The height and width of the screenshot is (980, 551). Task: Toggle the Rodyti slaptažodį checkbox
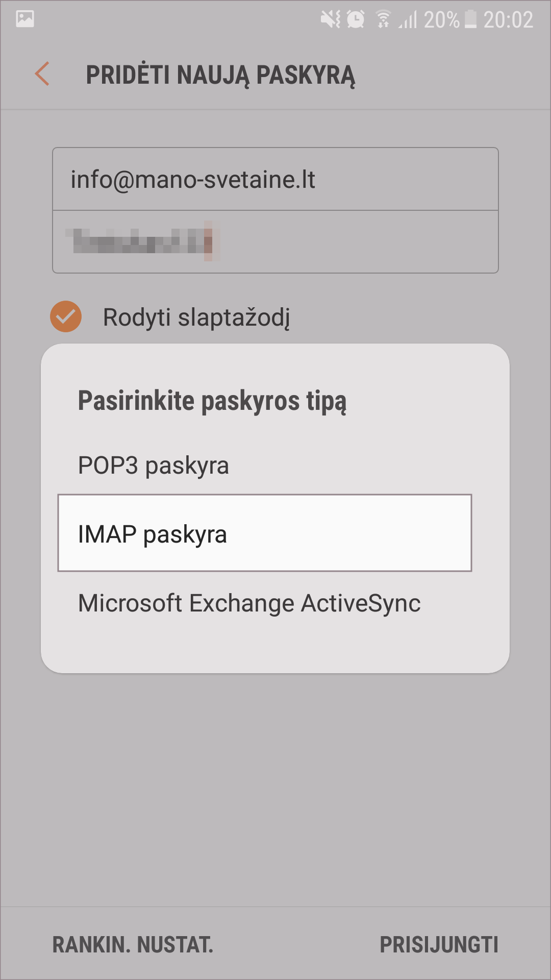point(66,317)
